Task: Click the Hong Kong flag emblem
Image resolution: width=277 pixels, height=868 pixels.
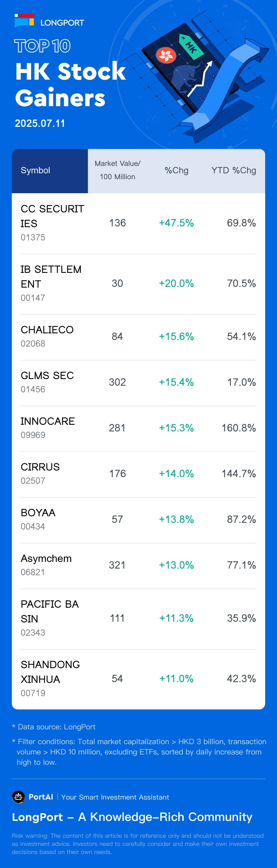Action: [166, 55]
